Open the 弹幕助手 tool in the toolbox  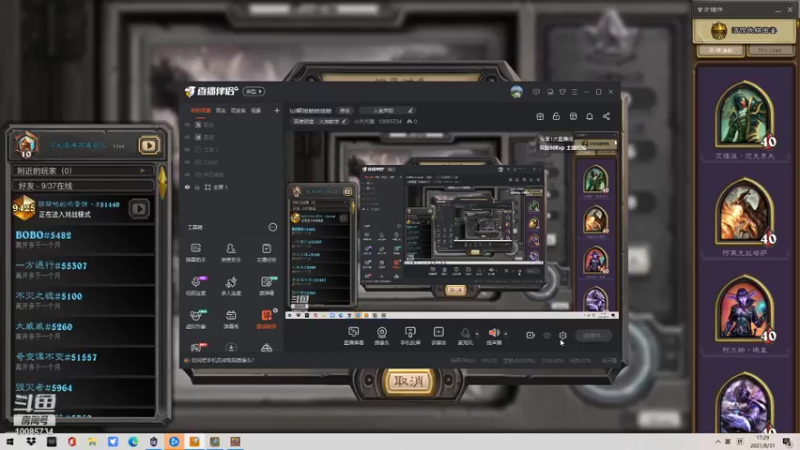click(x=195, y=253)
